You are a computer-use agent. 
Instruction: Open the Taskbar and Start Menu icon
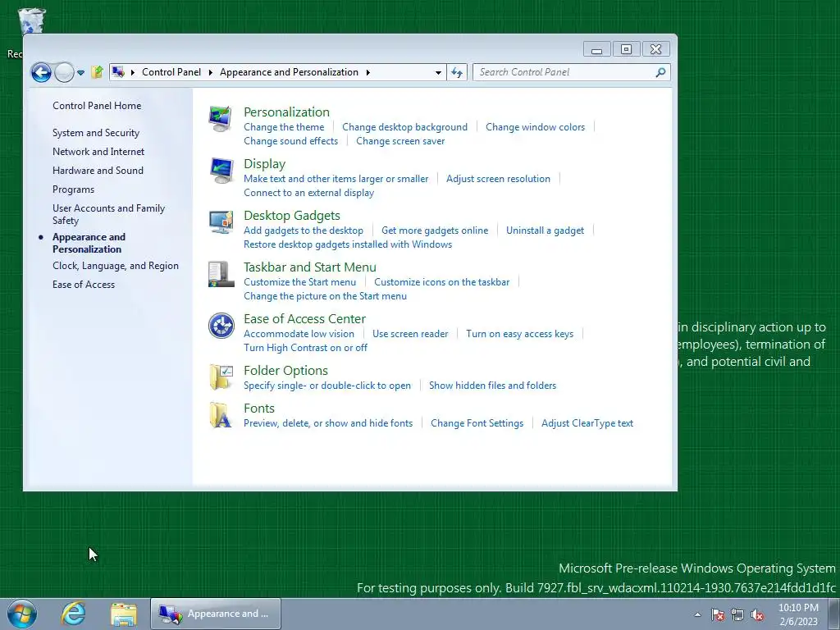point(221,274)
